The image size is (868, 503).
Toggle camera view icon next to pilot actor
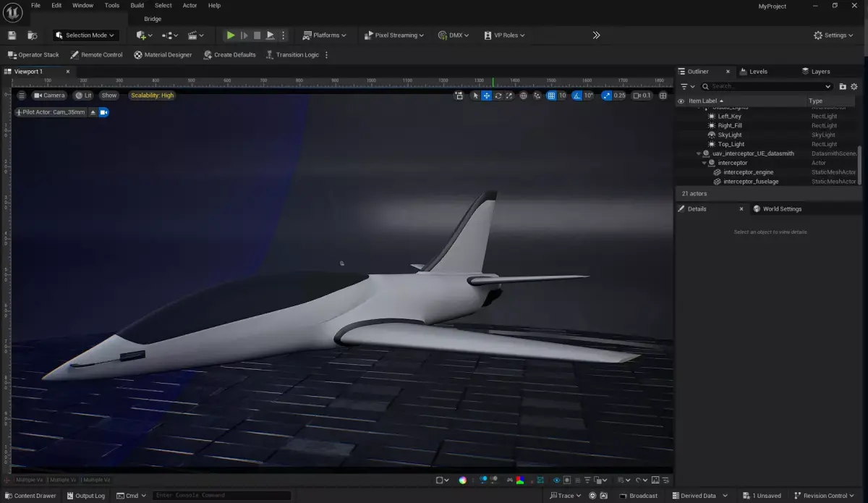click(x=103, y=112)
